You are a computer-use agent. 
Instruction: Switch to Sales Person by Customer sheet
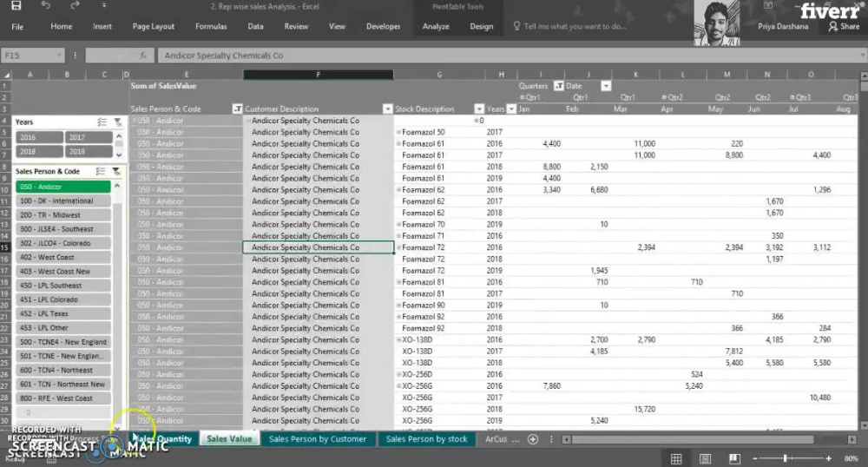(318, 438)
